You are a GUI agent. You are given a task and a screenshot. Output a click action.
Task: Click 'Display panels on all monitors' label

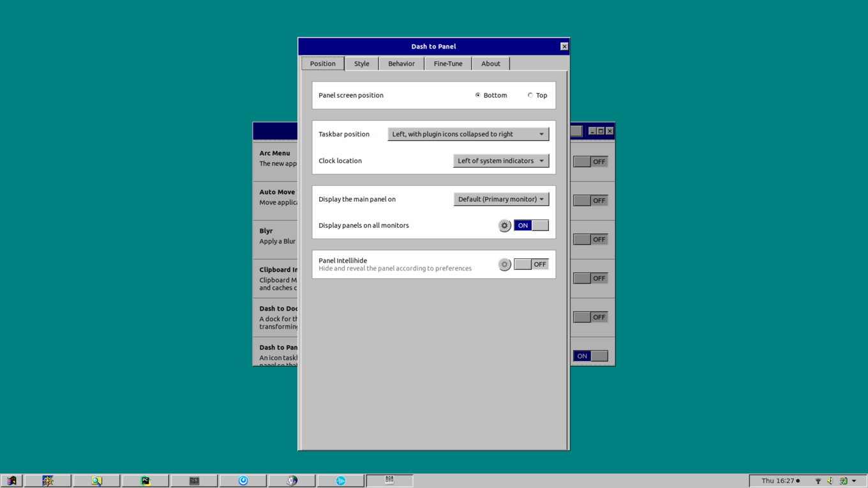click(364, 225)
